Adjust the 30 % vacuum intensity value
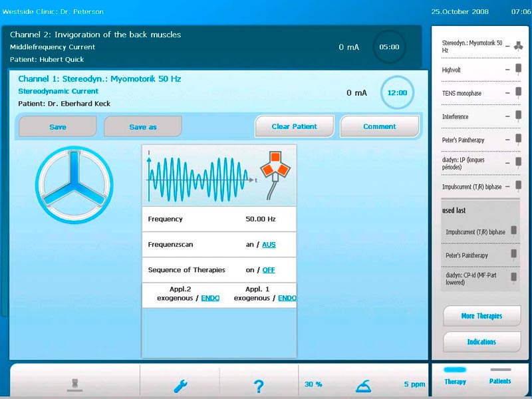Viewport: 532px width, 399px height. 313,384
